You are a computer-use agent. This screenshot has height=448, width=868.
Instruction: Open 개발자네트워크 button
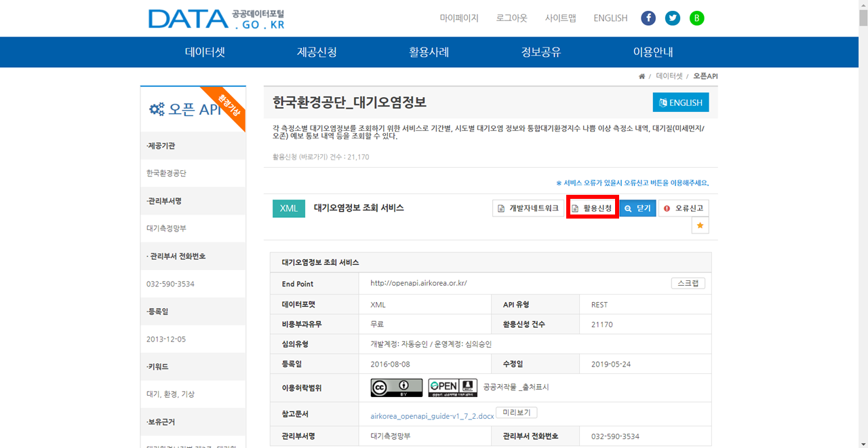[528, 208]
